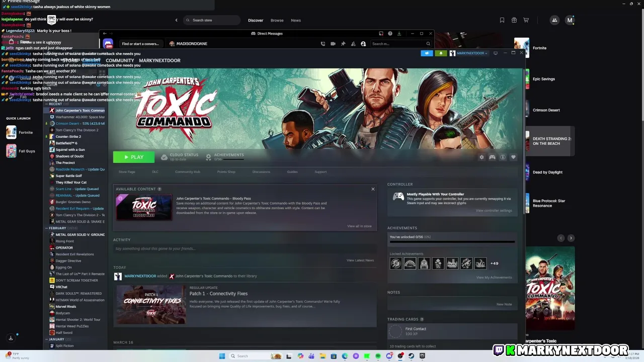Open Trading Cards help question mark
Image resolution: width=644 pixels, height=362 pixels.
click(422, 319)
